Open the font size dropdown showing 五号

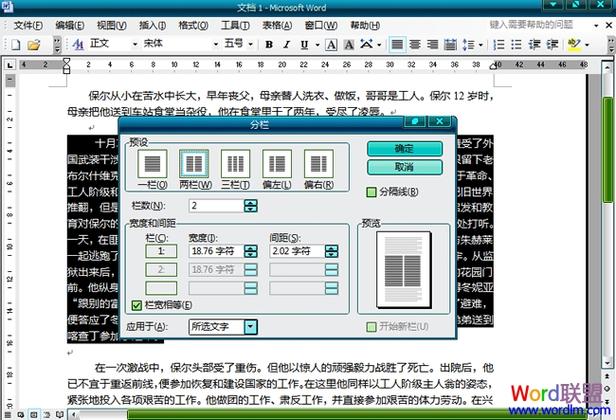click(250, 44)
